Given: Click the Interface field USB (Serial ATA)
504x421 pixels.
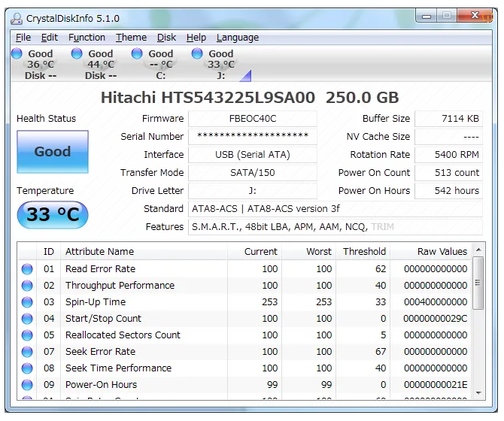Looking at the screenshot, I should 253,155.
